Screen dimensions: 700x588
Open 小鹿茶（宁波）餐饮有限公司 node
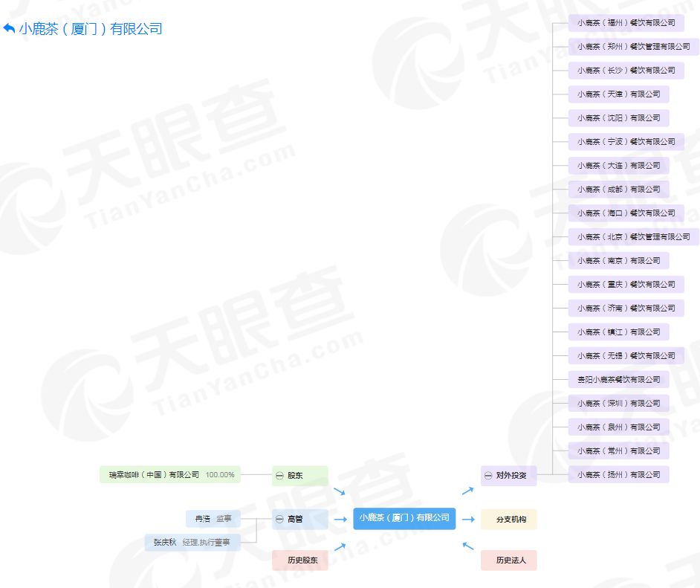[x=626, y=141]
